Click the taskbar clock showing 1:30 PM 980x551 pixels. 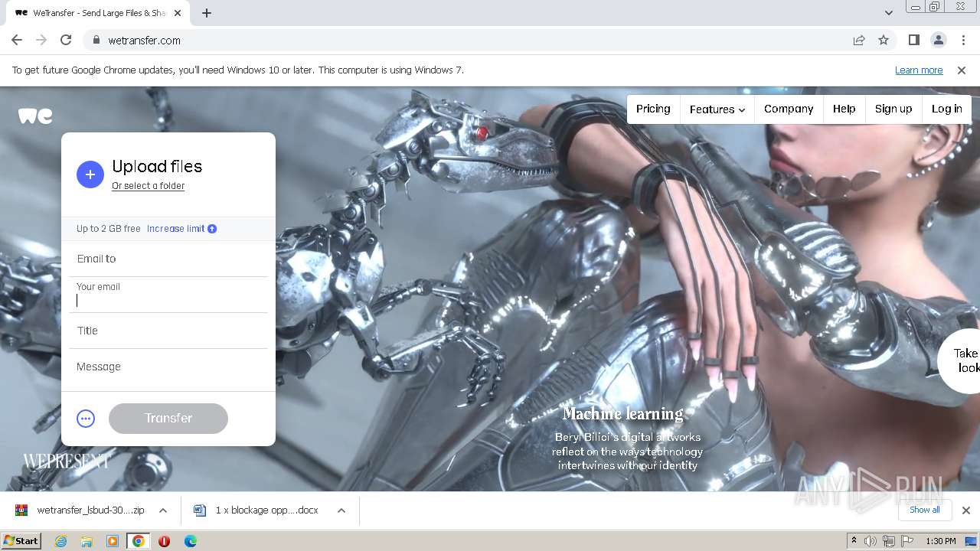[x=941, y=541]
